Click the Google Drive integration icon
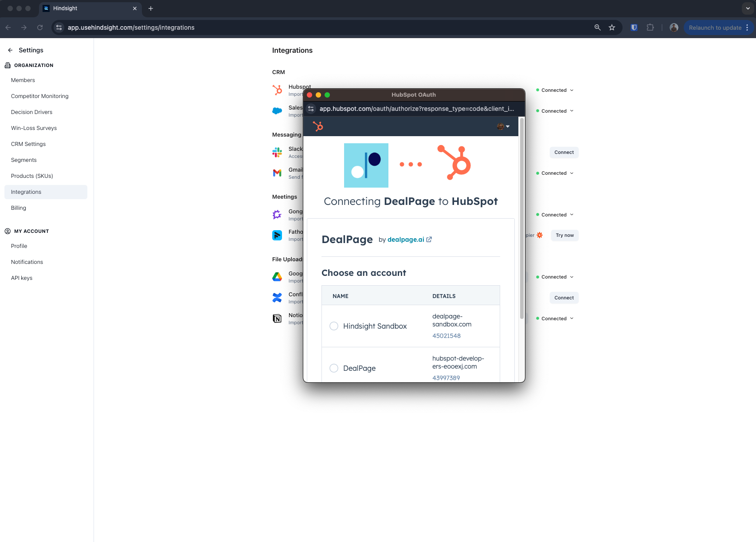The image size is (756, 542). tap(277, 277)
